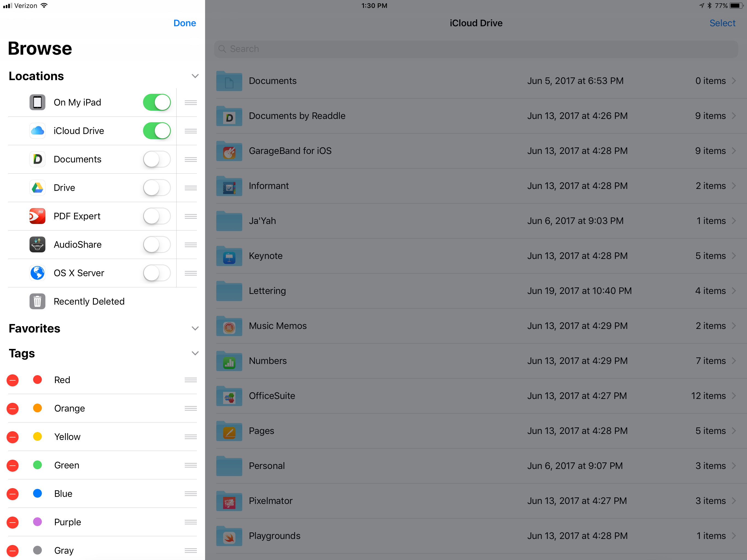
Task: Grab reorder handle for PDF Expert
Action: tap(191, 216)
